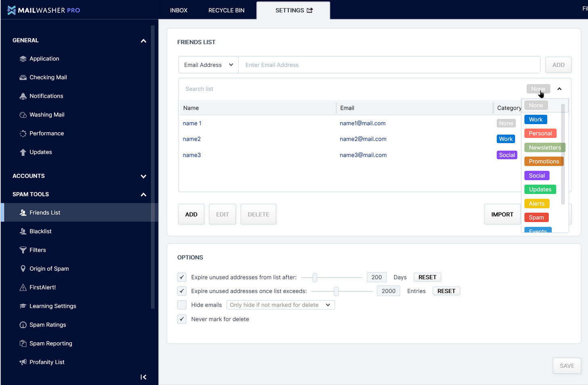This screenshot has height=385, width=588.
Task: Reset the expire entries value
Action: tap(446, 291)
